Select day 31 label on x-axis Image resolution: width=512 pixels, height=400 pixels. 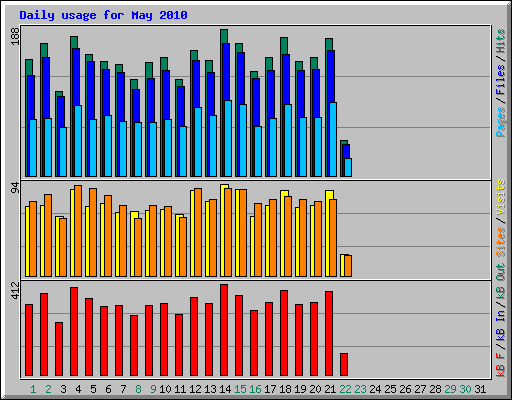480,389
